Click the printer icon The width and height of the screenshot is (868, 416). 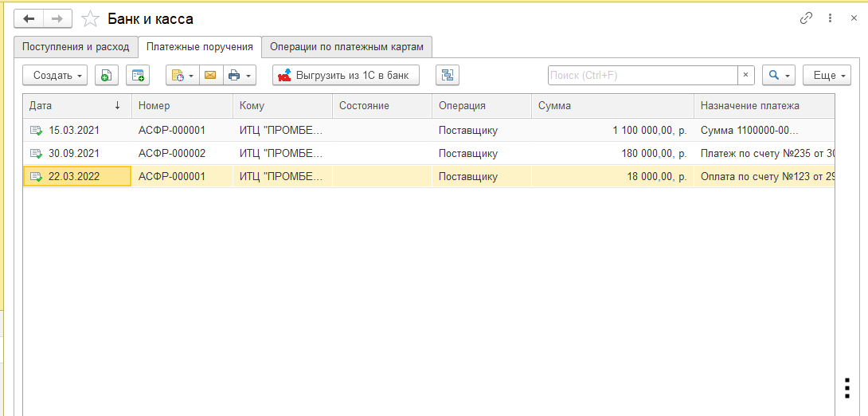[x=234, y=76]
